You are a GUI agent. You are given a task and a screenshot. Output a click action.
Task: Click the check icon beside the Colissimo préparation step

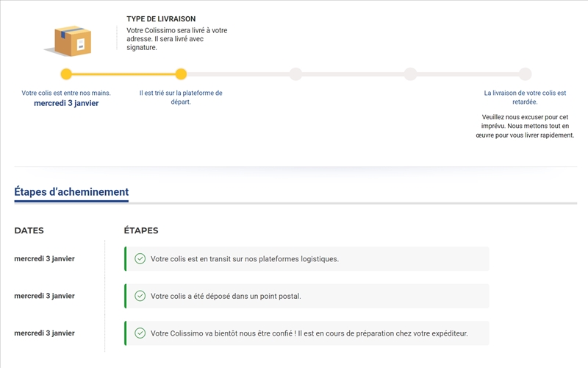click(140, 333)
